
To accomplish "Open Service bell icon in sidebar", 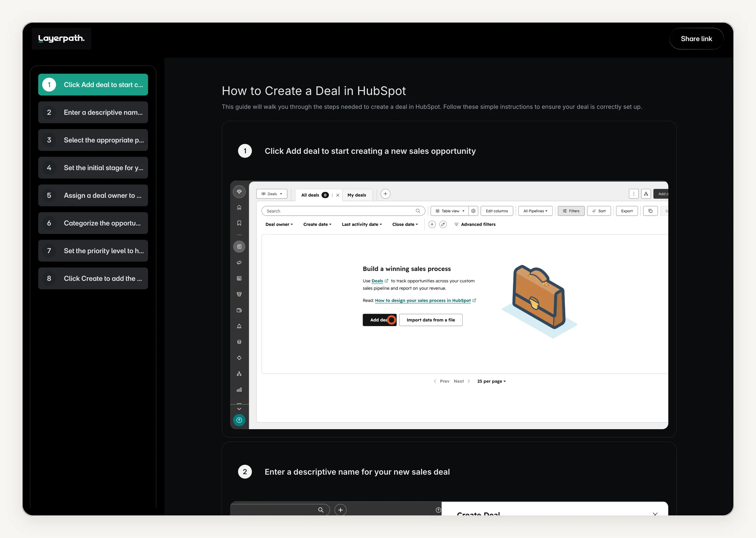I will (239, 326).
